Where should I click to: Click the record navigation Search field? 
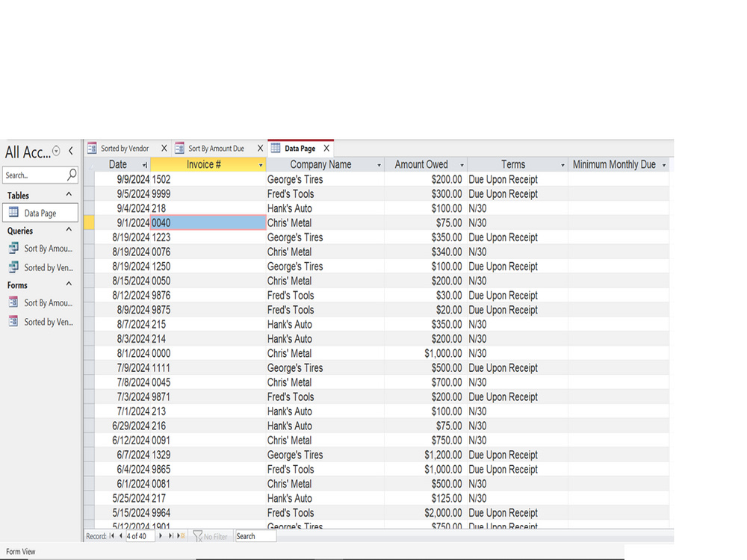click(255, 536)
